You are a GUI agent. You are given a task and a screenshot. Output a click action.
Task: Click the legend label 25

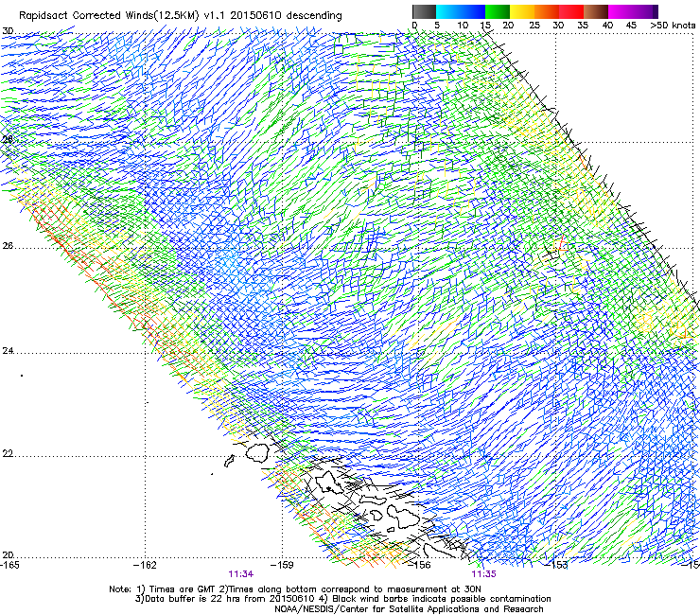534,26
